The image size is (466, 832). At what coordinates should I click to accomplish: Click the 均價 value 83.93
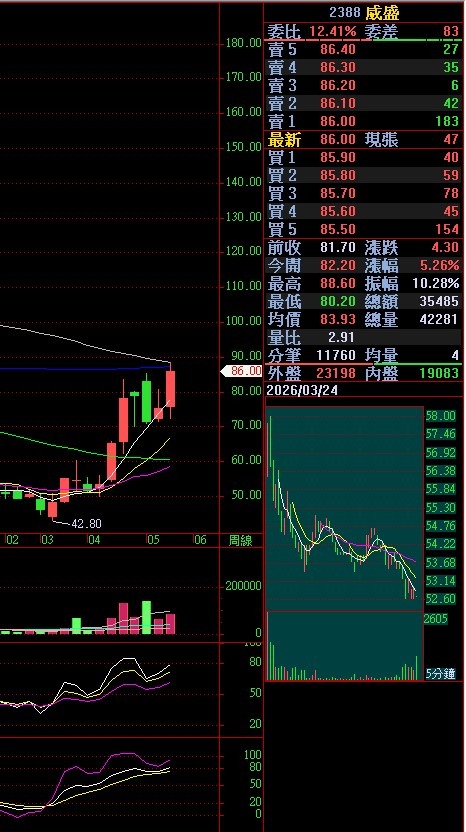pos(338,319)
